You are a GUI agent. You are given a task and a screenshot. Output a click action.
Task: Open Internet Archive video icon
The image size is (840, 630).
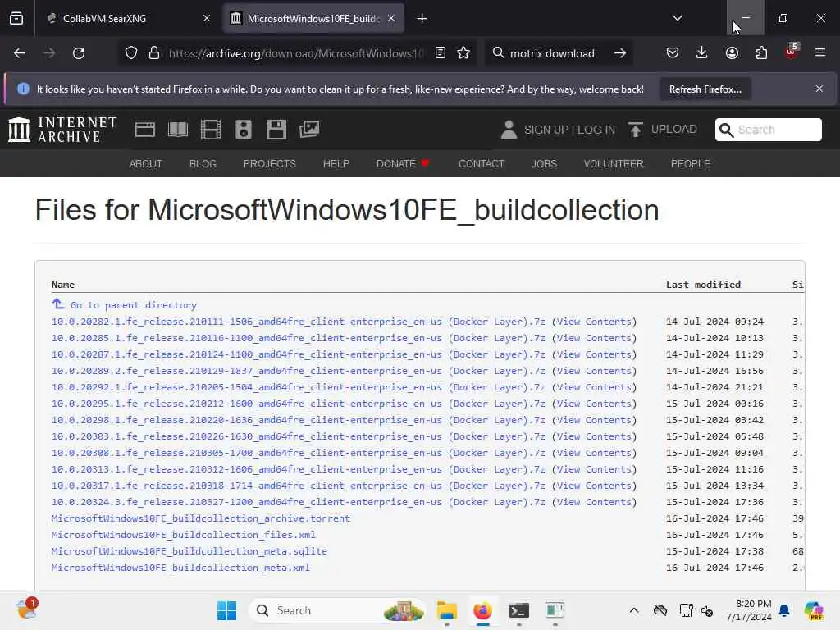click(211, 130)
